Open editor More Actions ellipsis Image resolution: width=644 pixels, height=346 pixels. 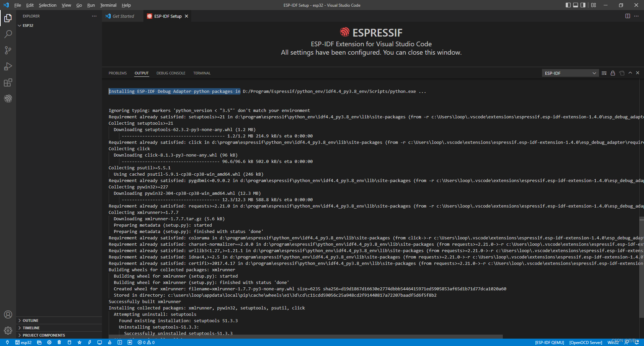click(636, 16)
